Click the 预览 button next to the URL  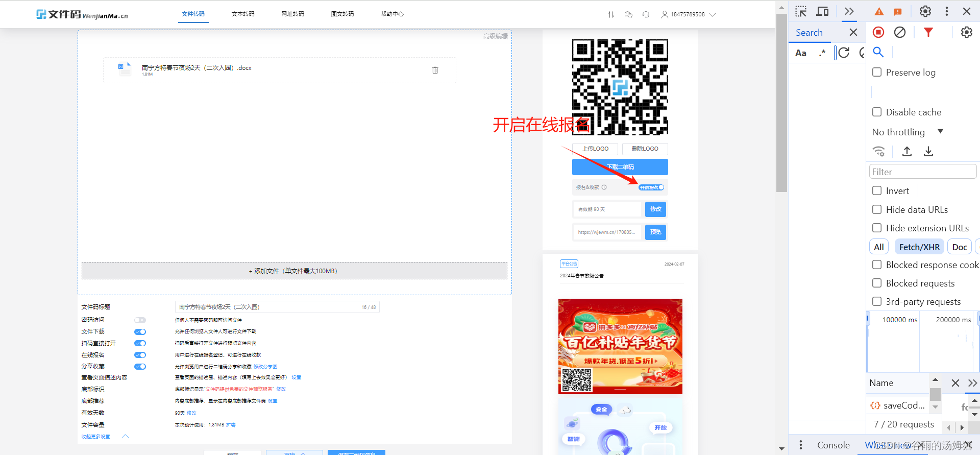656,232
